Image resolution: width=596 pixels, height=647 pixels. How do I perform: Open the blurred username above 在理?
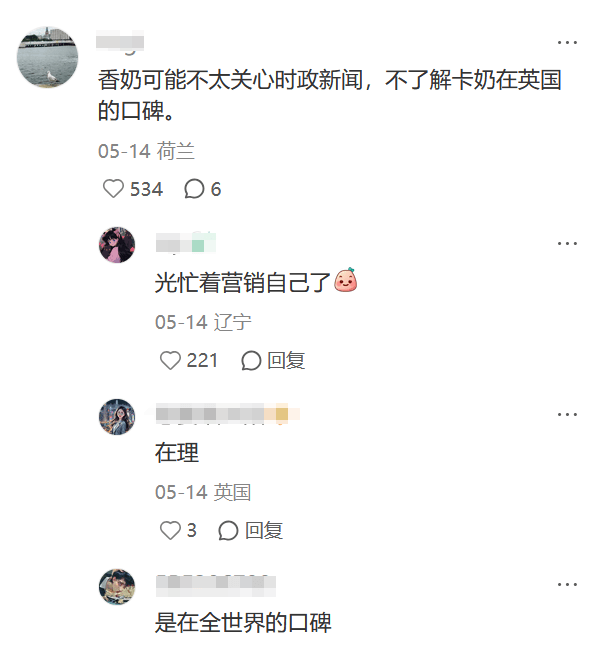pyautogui.click(x=227, y=413)
